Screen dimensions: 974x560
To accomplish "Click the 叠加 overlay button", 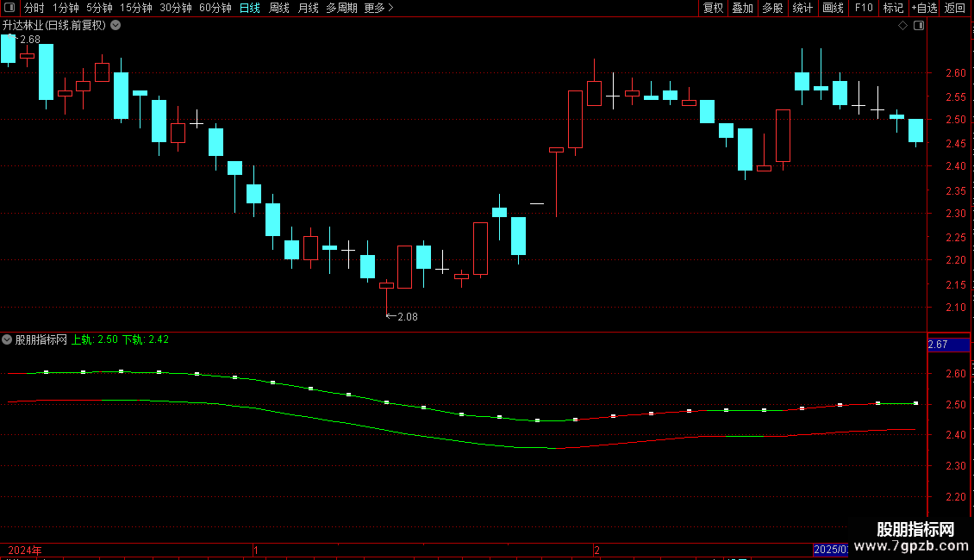I will click(x=742, y=8).
